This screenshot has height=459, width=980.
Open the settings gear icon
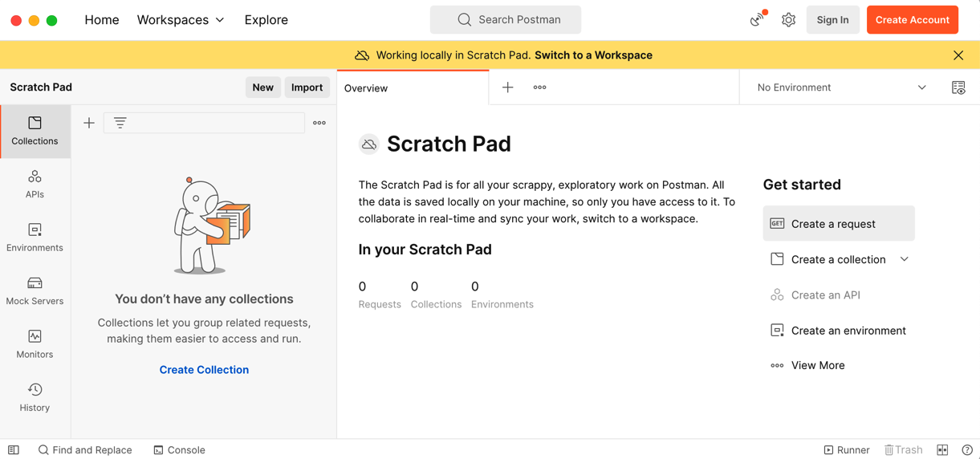pos(789,20)
